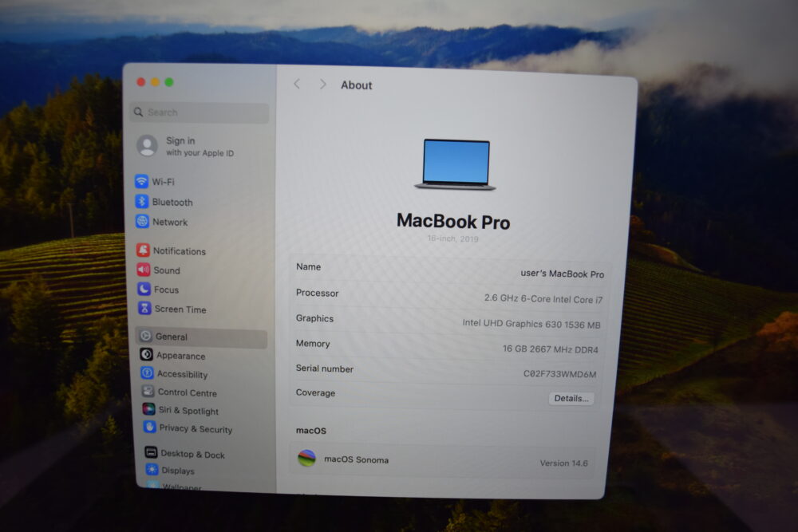The image size is (798, 532).
Task: Select the serial number "C02F733WMD6M"
Action: [x=560, y=373]
